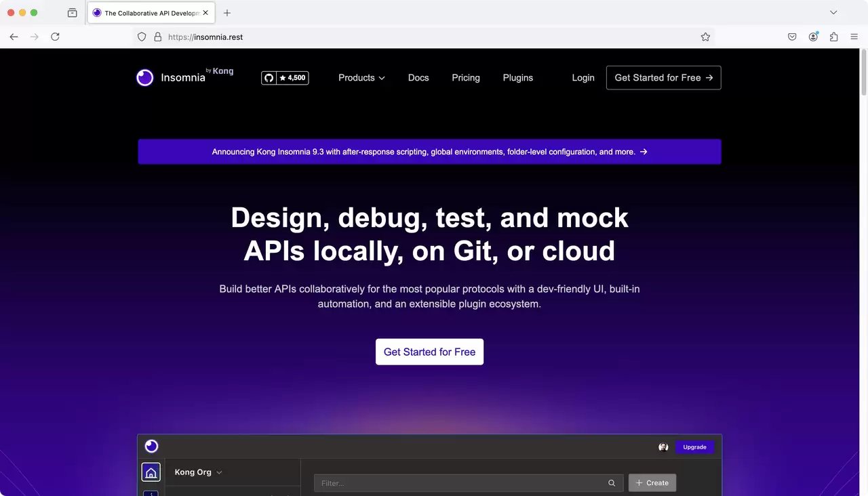Image resolution: width=868 pixels, height=496 pixels.
Task: Click the home icon in the app preview sidebar
Action: [151, 472]
